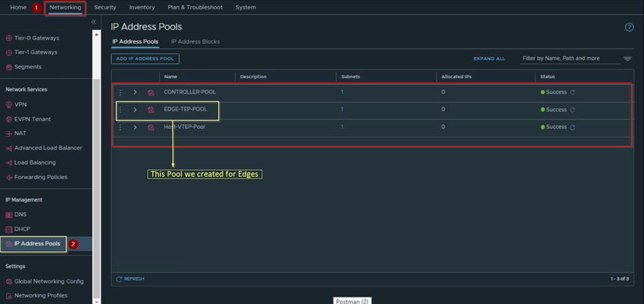The width and height of the screenshot is (644, 304).
Task: Expand the CONTROLLER-POOL row details
Action: click(135, 93)
